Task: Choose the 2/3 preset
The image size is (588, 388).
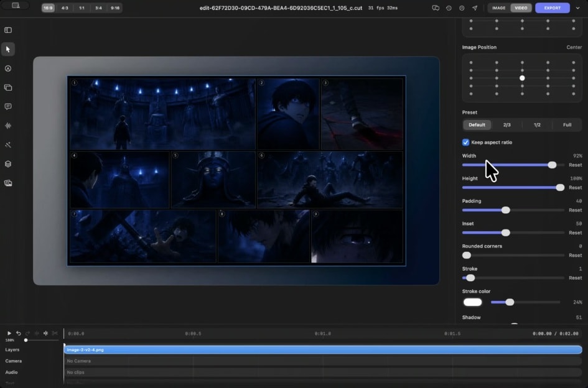Action: [506, 125]
